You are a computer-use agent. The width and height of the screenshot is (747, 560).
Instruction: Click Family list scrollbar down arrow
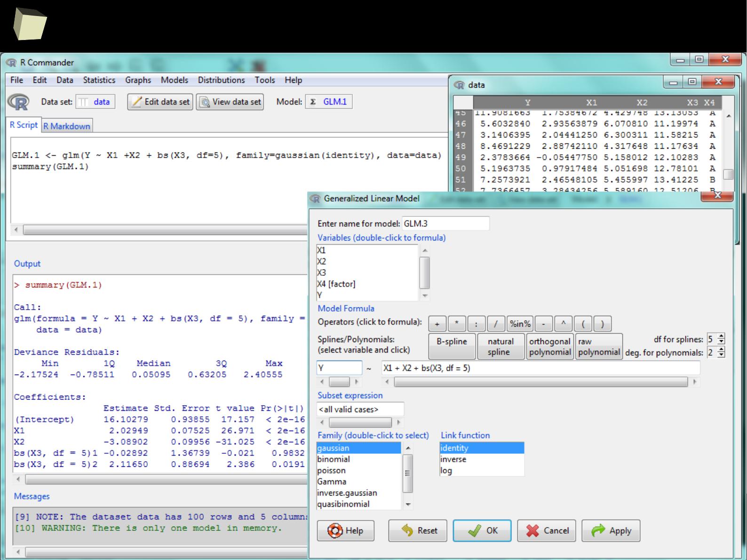[408, 504]
